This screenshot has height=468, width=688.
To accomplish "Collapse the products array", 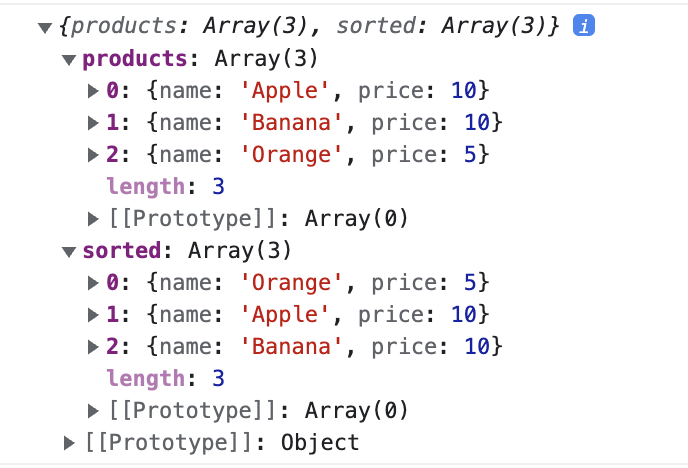I will pyautogui.click(x=69, y=60).
